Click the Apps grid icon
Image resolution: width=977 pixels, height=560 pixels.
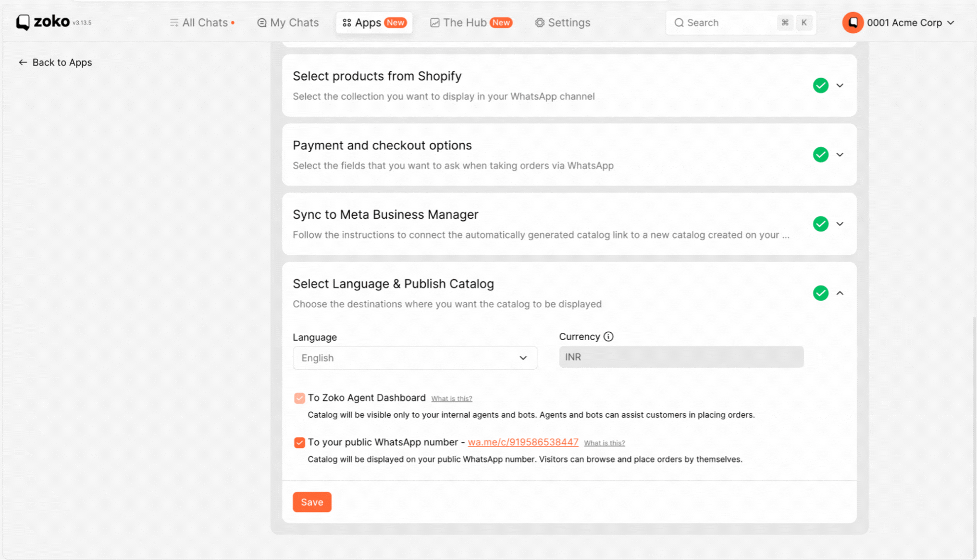point(347,22)
